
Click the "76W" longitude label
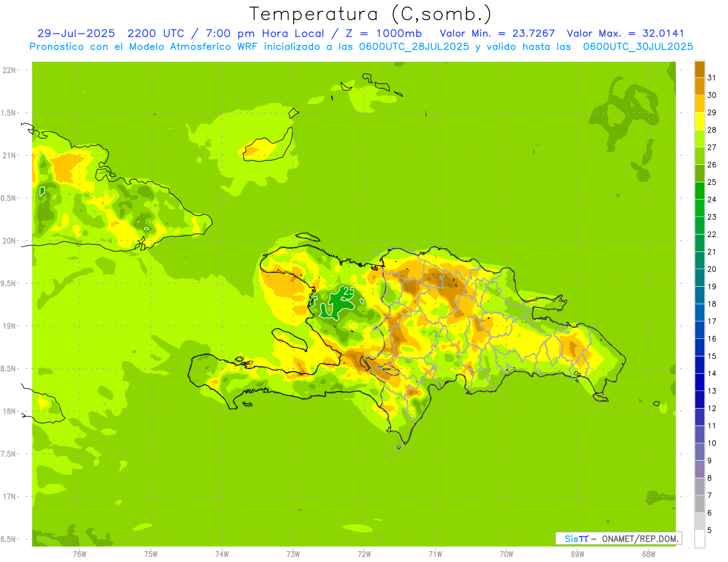point(79,554)
